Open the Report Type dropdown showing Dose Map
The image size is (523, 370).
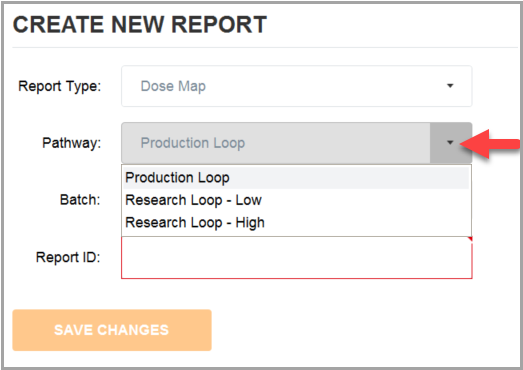297,86
